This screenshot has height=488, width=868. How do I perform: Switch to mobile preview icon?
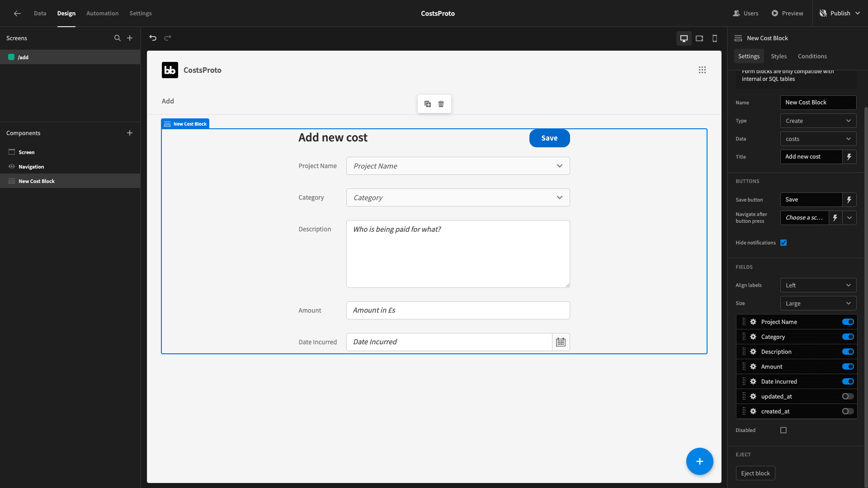click(715, 38)
